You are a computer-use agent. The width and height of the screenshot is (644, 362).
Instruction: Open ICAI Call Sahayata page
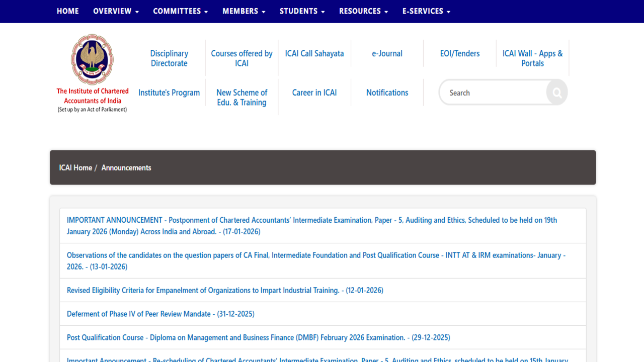coord(314,53)
